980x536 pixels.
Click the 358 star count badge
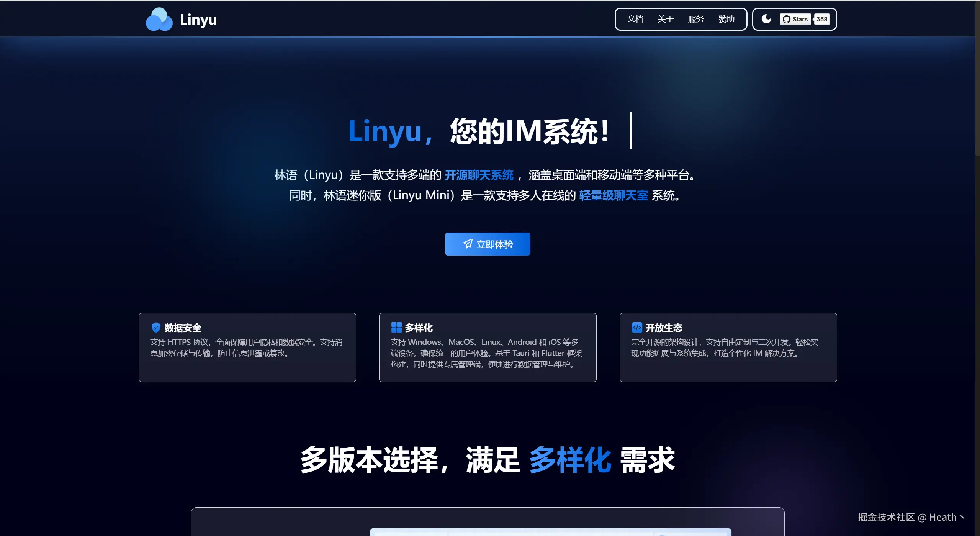pos(822,19)
